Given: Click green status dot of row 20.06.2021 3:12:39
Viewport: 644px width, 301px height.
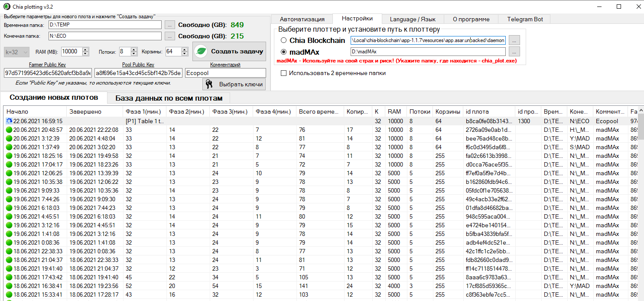Looking at the screenshot, I should pos(9,138).
